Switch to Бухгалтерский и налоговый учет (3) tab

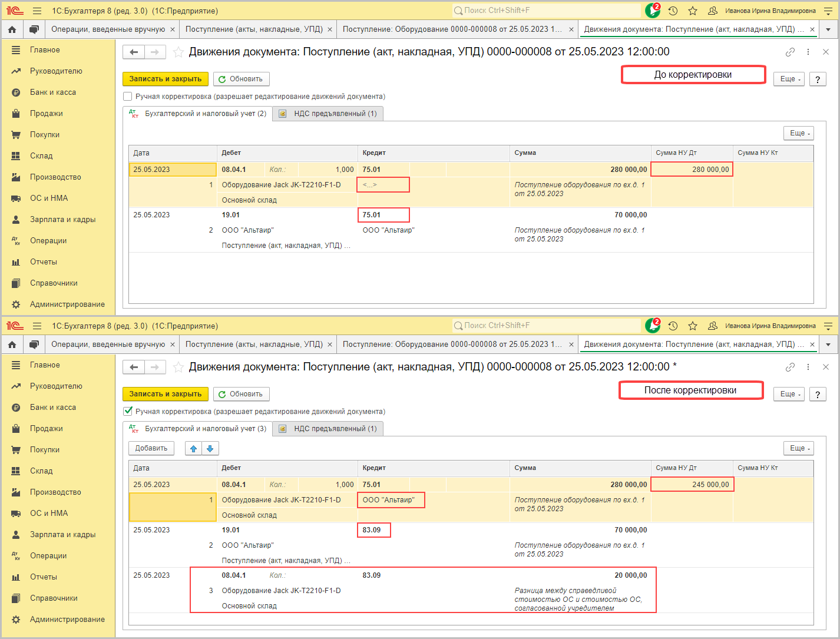198,429
